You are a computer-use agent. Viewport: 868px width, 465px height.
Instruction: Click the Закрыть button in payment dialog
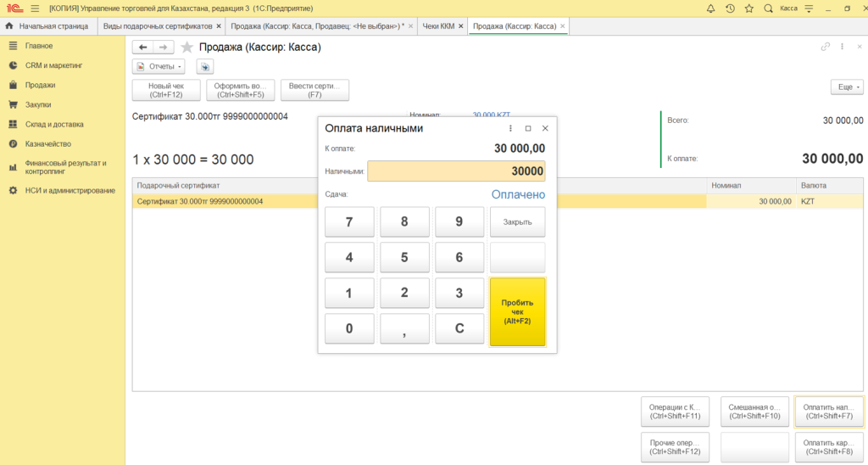[518, 221]
